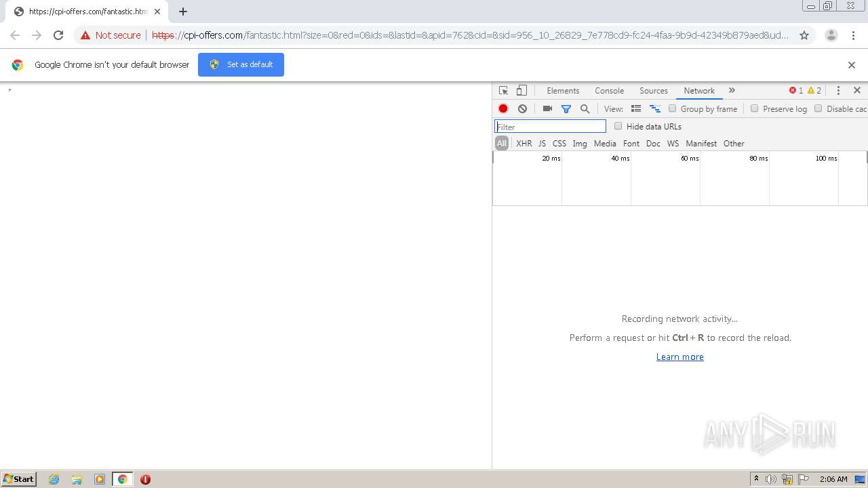The width and height of the screenshot is (868, 488).
Task: Switch to large request rows view
Action: 636,108
